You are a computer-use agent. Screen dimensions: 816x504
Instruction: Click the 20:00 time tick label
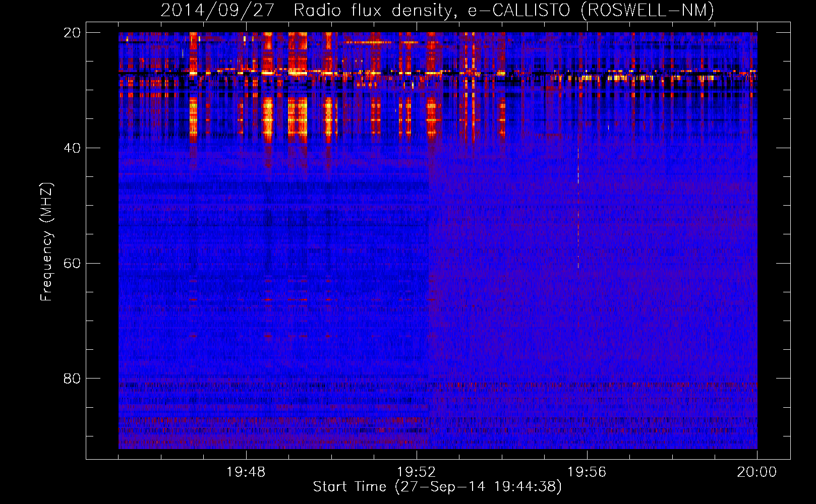pyautogui.click(x=756, y=472)
